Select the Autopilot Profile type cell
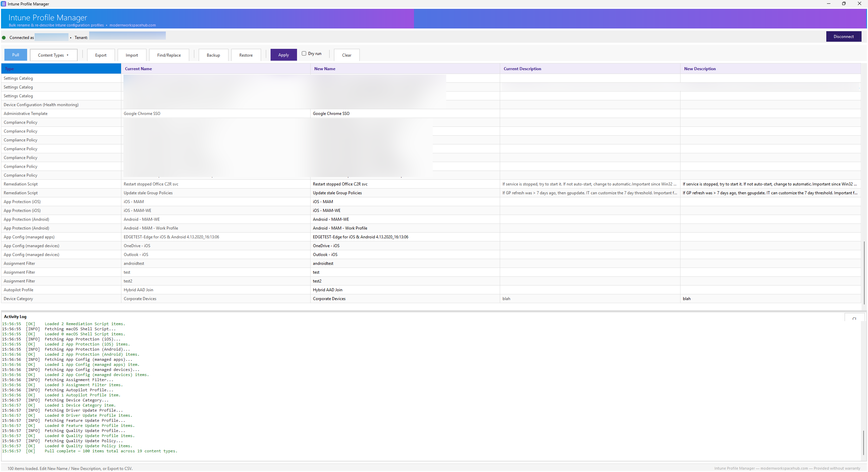Image resolution: width=868 pixels, height=472 pixels. tap(61, 290)
